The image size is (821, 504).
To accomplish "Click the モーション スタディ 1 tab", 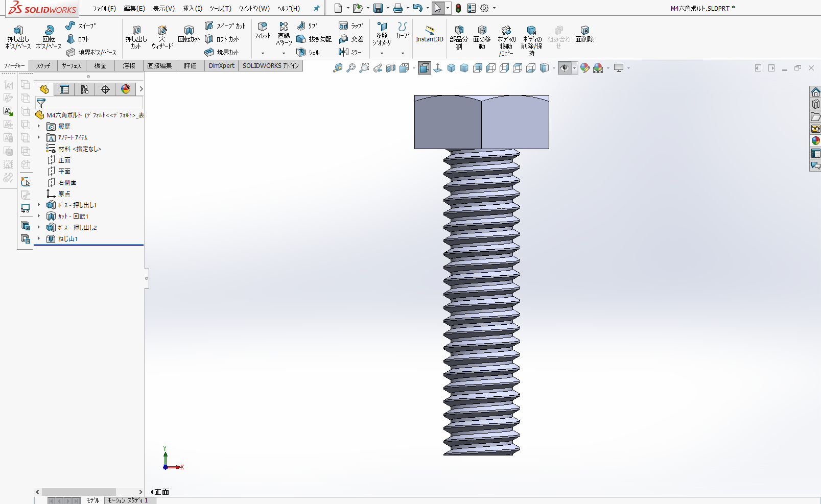I will [127, 500].
